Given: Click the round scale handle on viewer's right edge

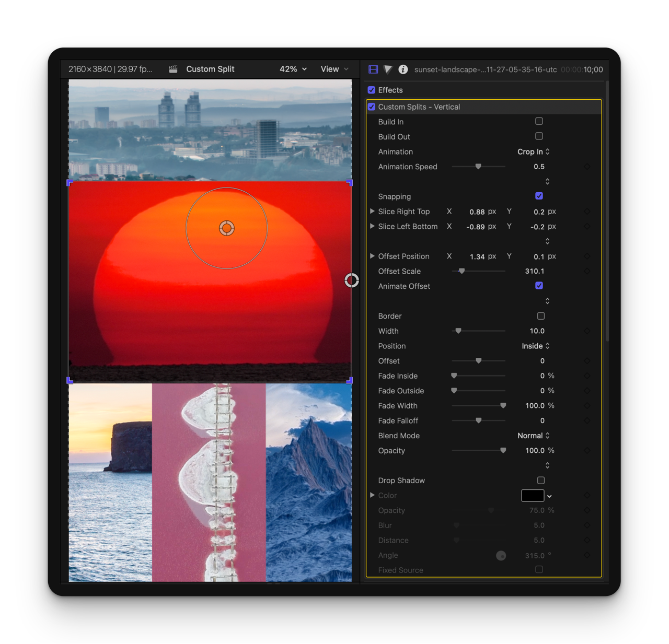Looking at the screenshot, I should pos(352,280).
